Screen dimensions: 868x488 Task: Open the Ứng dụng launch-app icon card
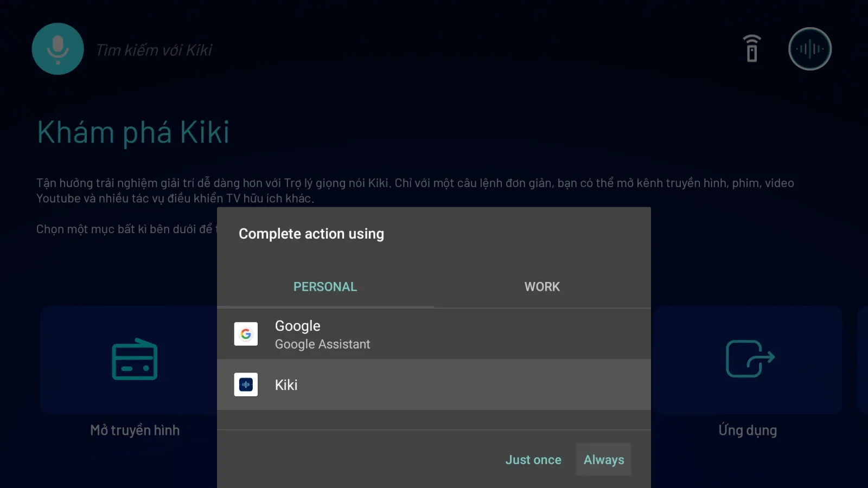coord(748,359)
